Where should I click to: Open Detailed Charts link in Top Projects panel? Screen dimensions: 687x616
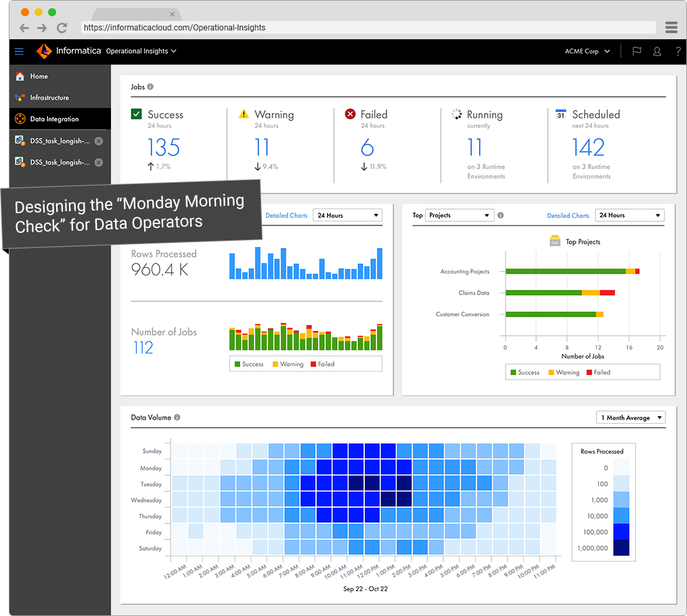pos(569,215)
